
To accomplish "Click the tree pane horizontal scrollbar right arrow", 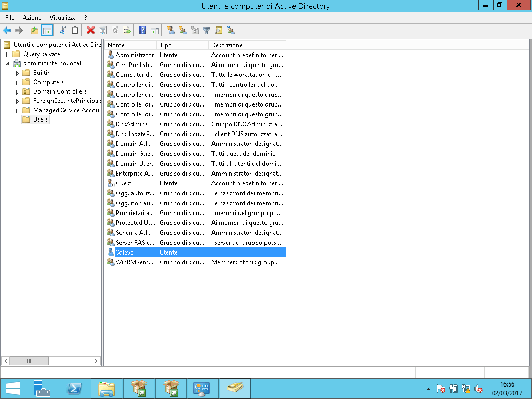I will [x=96, y=361].
